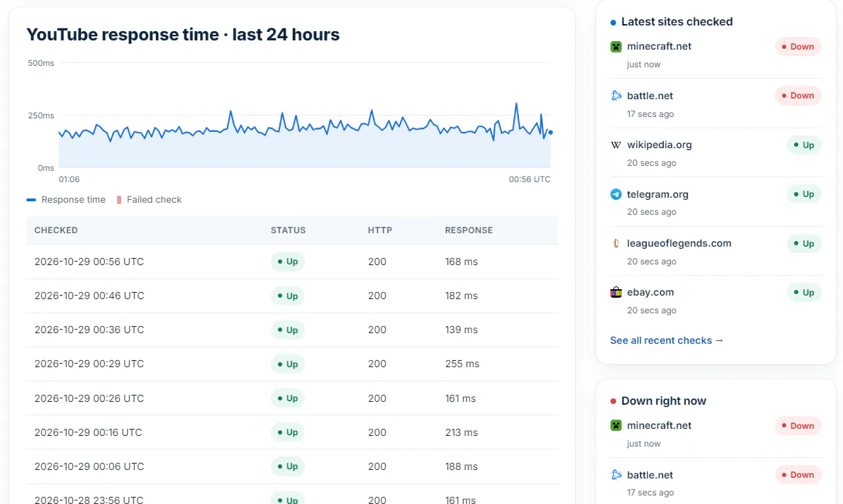This screenshot has height=504, width=843.
Task: Click the Wikipedia W icon
Action: (x=616, y=145)
